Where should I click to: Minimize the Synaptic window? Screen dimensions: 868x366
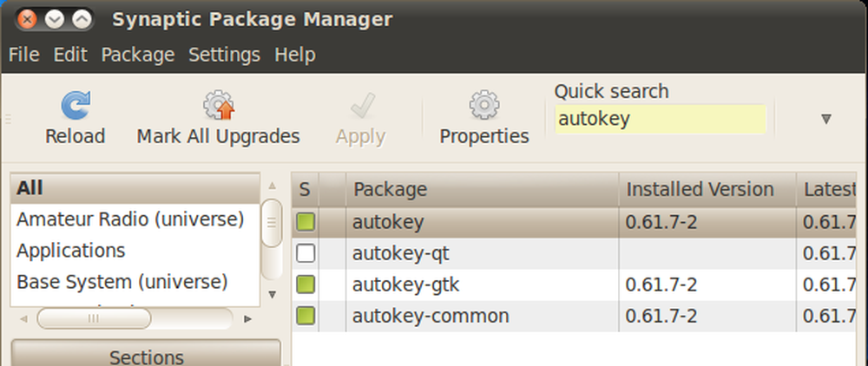(54, 20)
